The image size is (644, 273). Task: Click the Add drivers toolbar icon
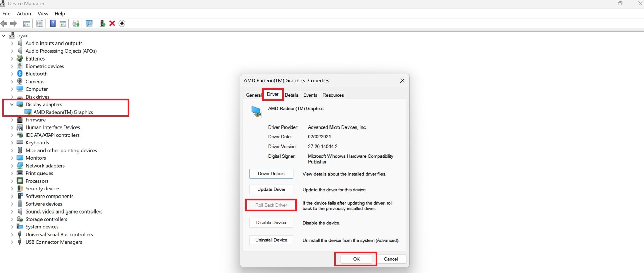point(102,23)
